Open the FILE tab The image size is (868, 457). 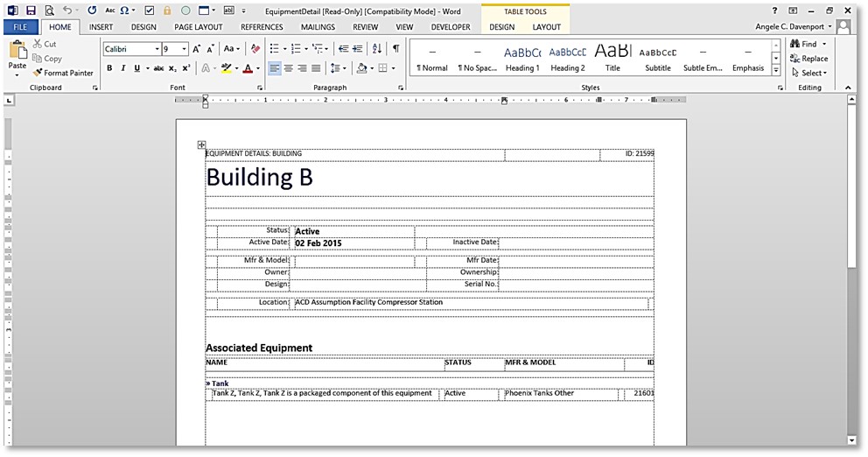tap(20, 26)
